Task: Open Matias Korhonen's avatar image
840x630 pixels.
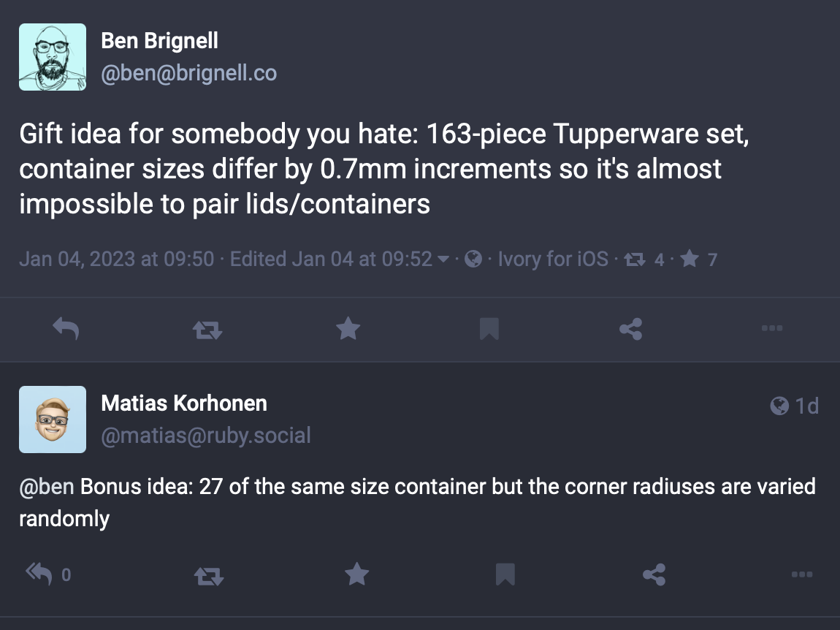Action: pos(53,420)
